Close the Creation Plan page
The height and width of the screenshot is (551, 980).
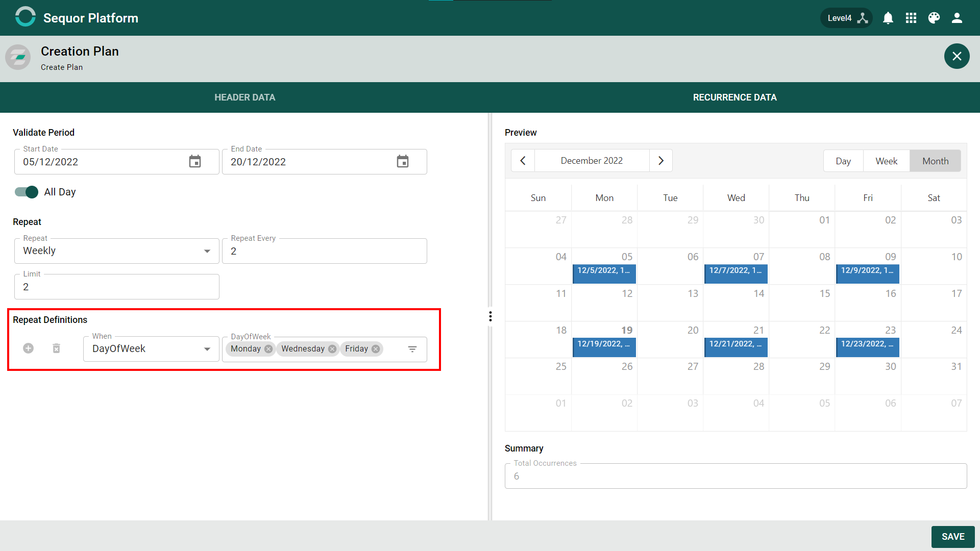(x=957, y=56)
